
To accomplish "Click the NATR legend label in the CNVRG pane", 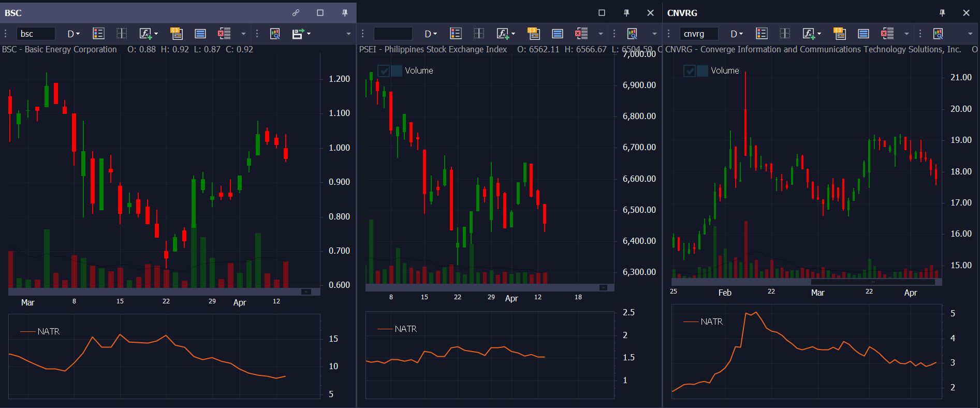I will (x=711, y=322).
